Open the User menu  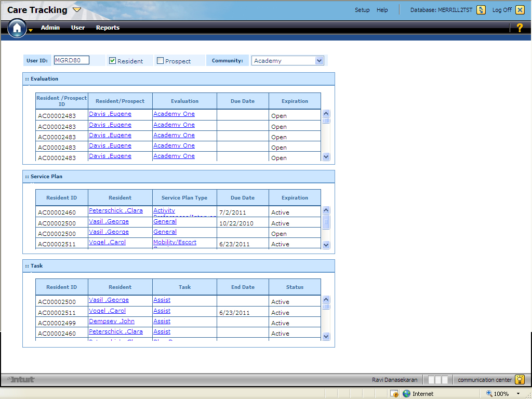tap(78, 28)
